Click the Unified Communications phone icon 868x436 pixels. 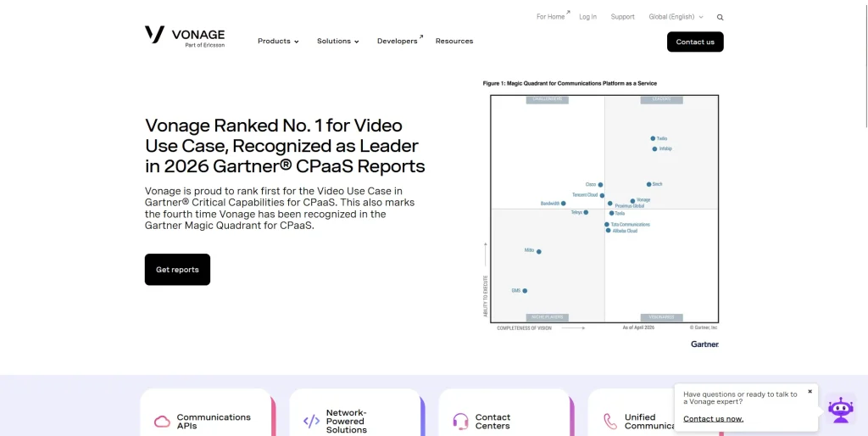pyautogui.click(x=610, y=422)
